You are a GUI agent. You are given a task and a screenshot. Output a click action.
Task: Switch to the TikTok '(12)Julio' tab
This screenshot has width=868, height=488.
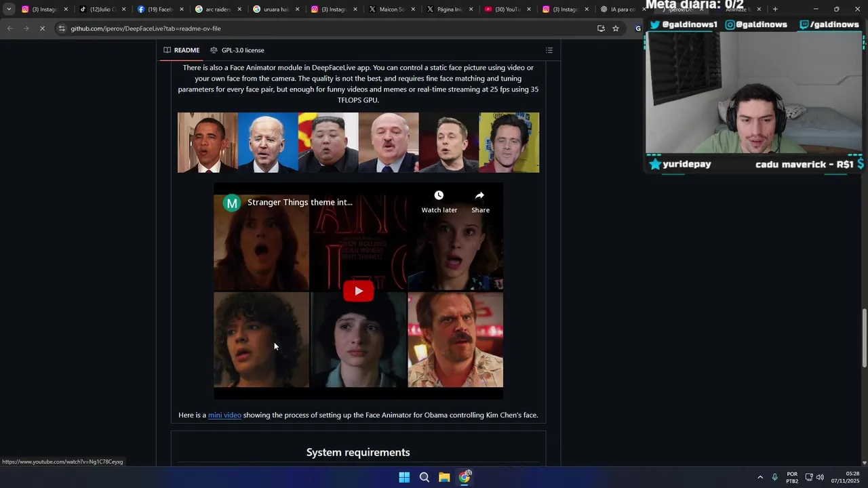tap(102, 9)
